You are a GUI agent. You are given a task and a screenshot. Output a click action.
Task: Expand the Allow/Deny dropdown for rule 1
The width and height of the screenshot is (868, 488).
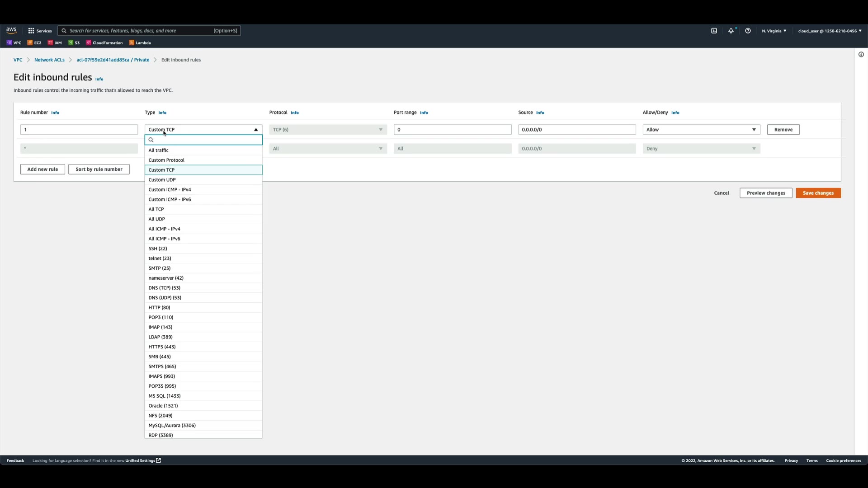coord(701,130)
